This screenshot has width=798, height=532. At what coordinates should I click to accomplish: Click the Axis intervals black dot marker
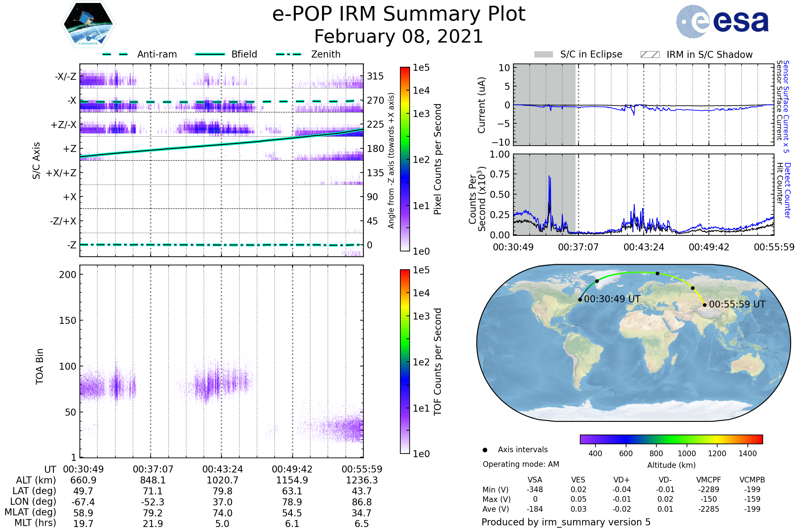tap(485, 450)
